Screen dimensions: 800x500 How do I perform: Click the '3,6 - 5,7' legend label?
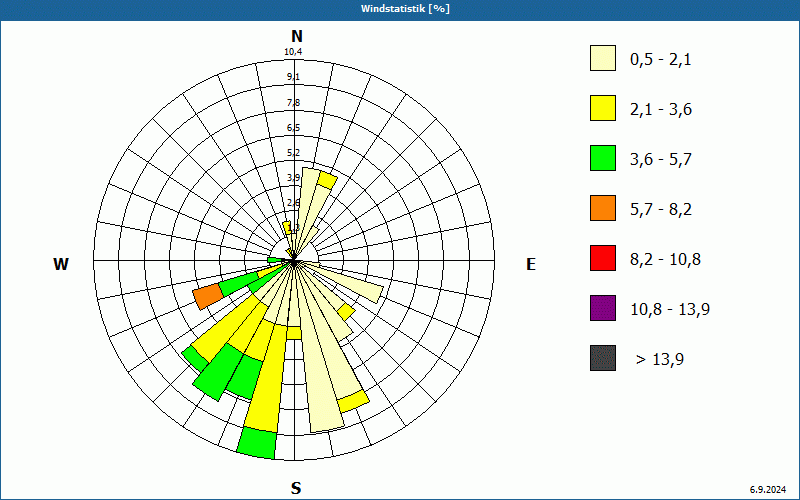(661, 160)
